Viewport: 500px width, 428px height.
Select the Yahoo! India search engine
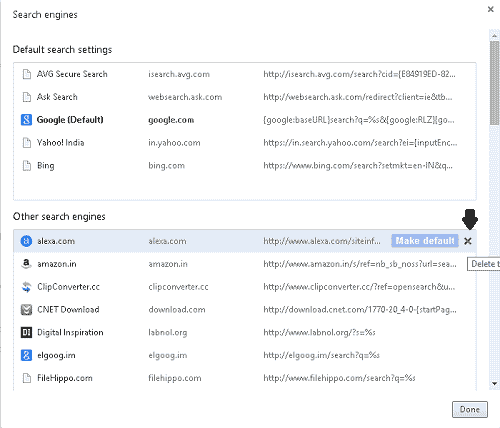[245, 143]
